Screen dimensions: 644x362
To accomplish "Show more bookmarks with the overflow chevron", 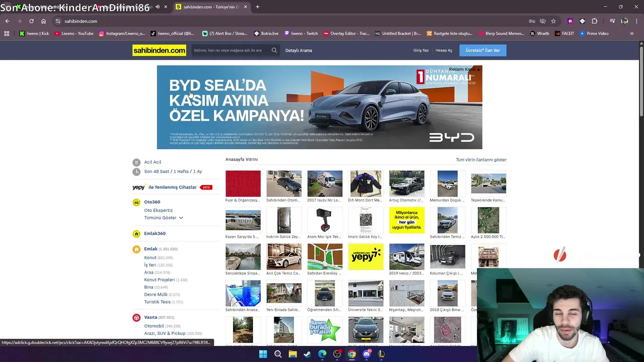I will point(631,33).
